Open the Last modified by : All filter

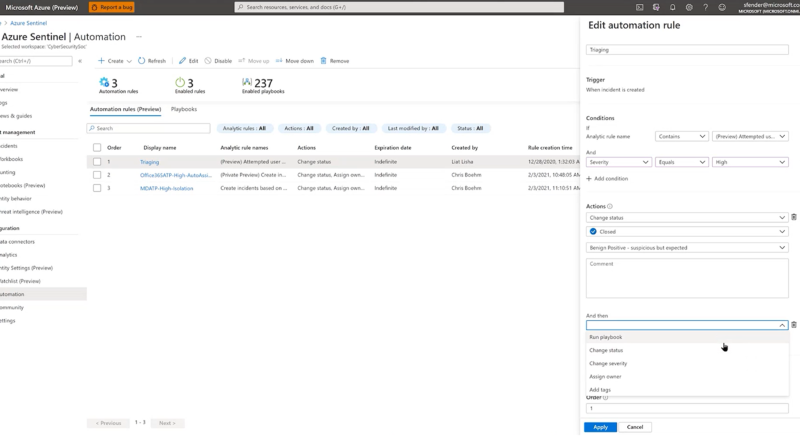tap(413, 129)
